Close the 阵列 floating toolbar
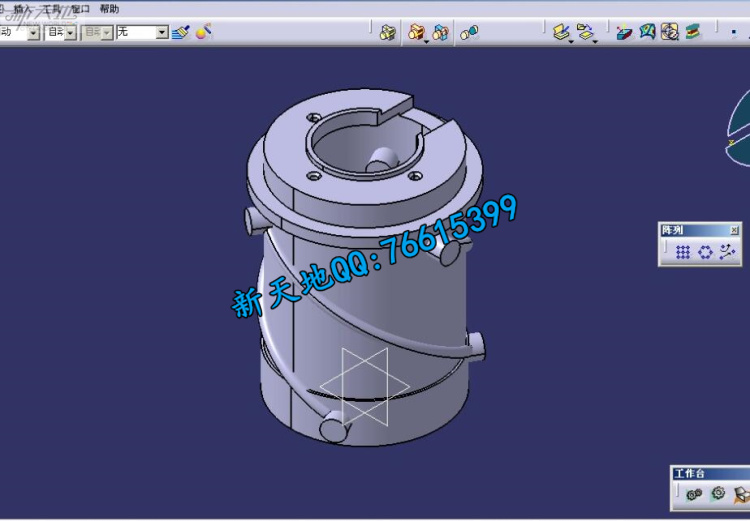 coord(734,230)
